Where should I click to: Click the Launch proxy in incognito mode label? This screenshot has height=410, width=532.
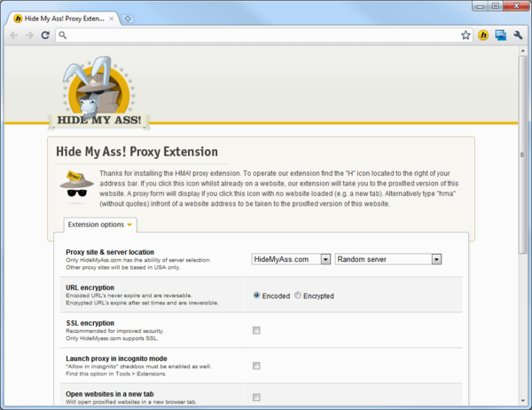point(116,359)
